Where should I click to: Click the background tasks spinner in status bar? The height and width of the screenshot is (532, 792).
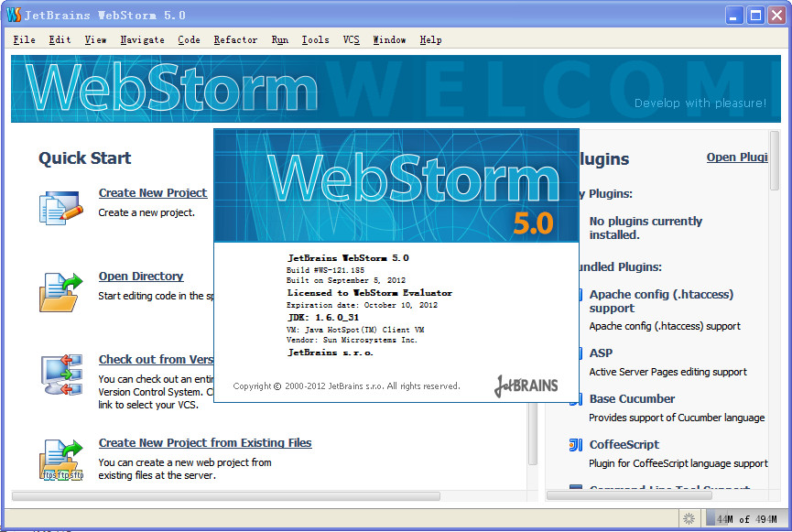pos(689,519)
